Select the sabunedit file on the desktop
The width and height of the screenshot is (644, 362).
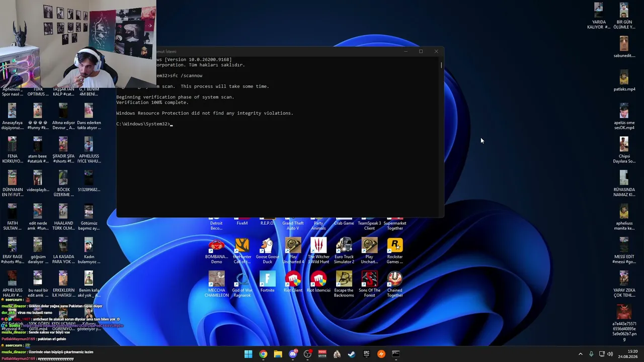[x=624, y=48]
